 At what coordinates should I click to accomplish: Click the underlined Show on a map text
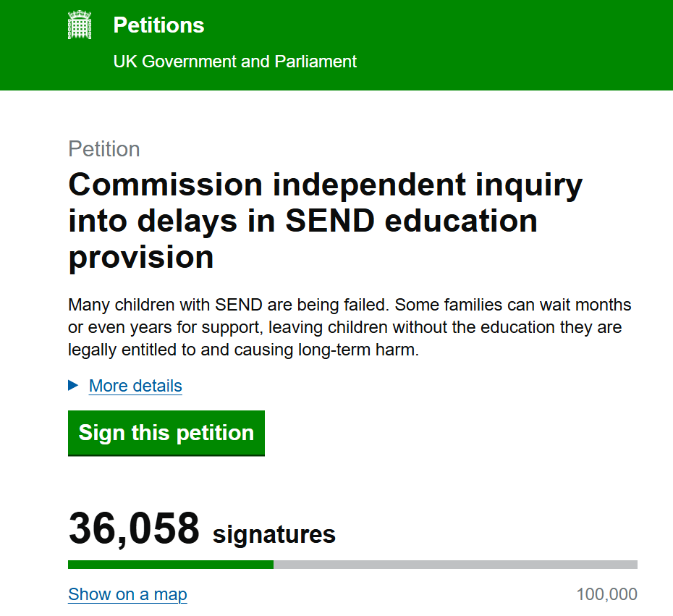pyautogui.click(x=127, y=594)
